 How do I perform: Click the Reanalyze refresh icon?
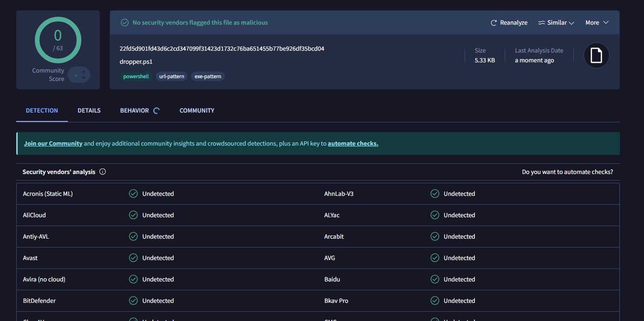click(x=494, y=23)
